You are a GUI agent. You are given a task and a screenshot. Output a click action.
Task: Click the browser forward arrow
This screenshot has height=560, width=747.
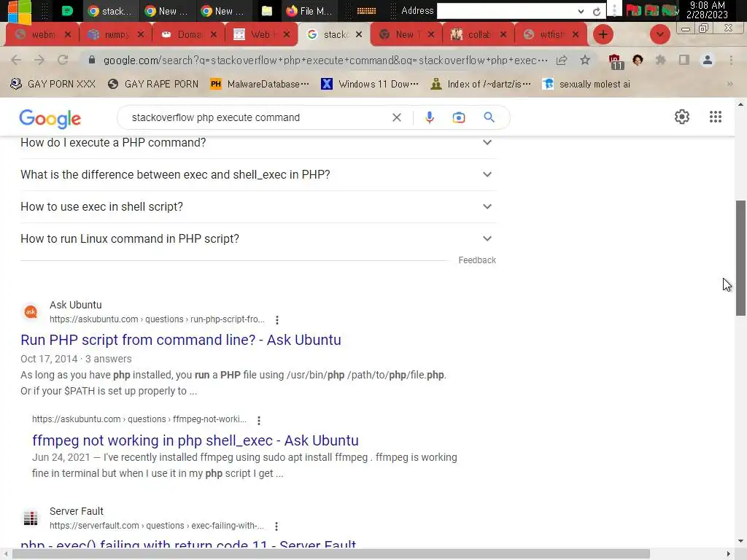click(39, 60)
